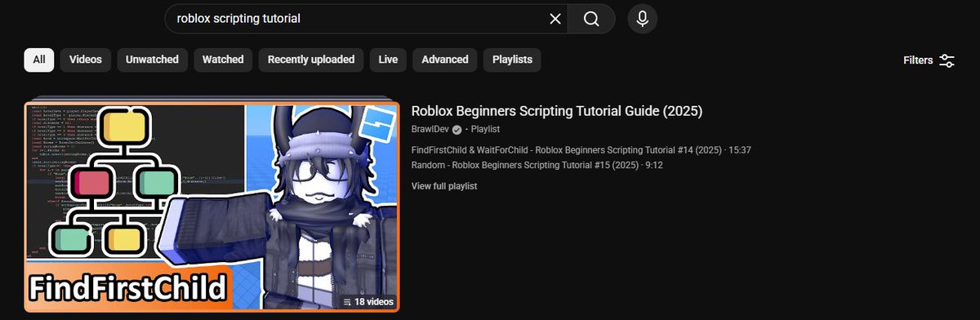Show Recently uploaded results

[311, 60]
